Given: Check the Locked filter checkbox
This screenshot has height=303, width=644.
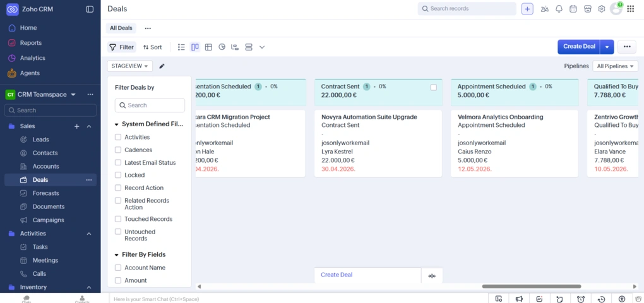Looking at the screenshot, I should 118,175.
